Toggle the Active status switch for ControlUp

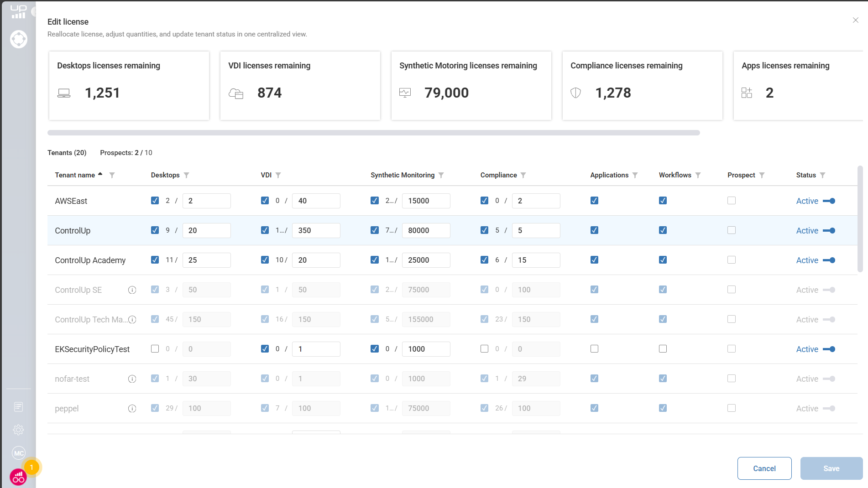(829, 231)
